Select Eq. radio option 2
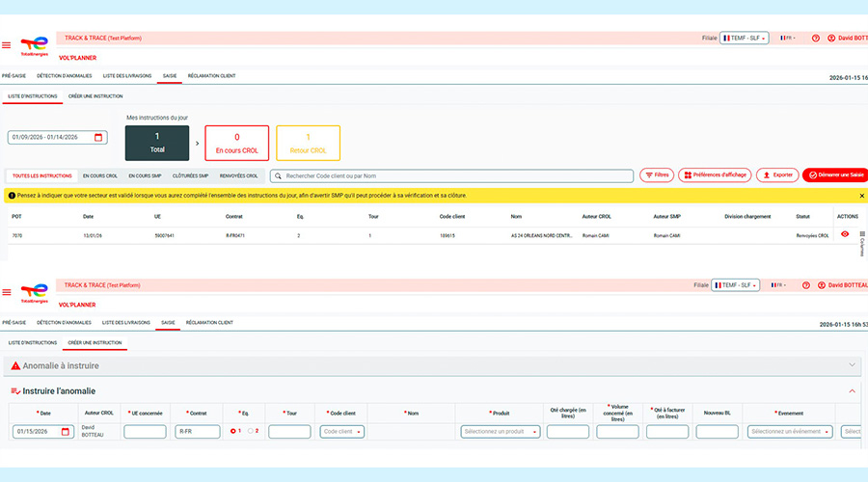The width and height of the screenshot is (868, 482). click(249, 431)
